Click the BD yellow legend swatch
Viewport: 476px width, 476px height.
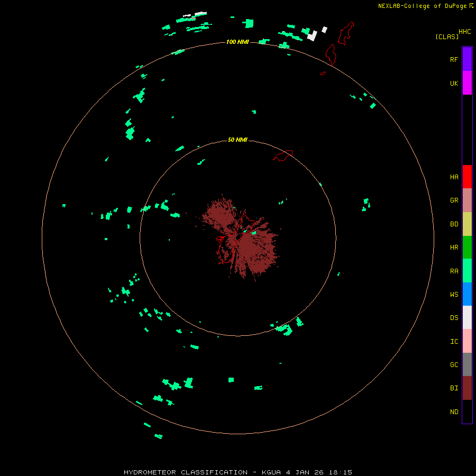pos(467,224)
